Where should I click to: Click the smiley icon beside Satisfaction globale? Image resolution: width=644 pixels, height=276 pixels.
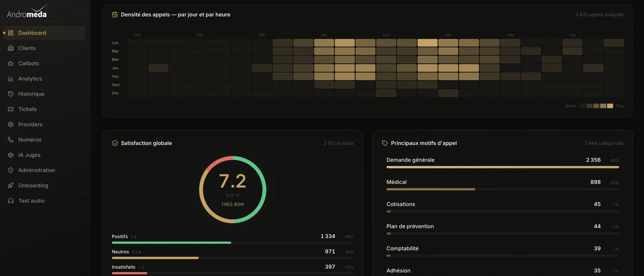pyautogui.click(x=115, y=143)
